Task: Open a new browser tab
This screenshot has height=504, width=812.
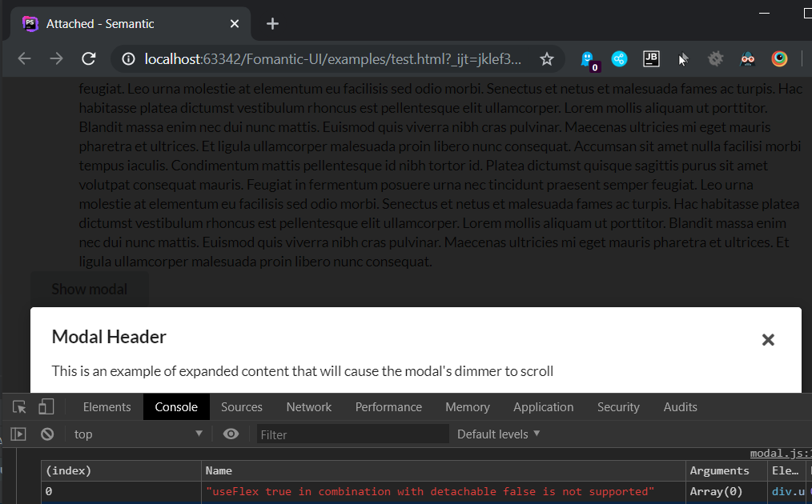Action: coord(272,24)
